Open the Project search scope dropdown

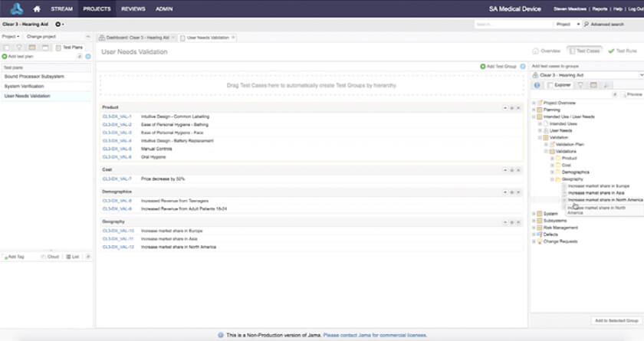tap(566, 25)
